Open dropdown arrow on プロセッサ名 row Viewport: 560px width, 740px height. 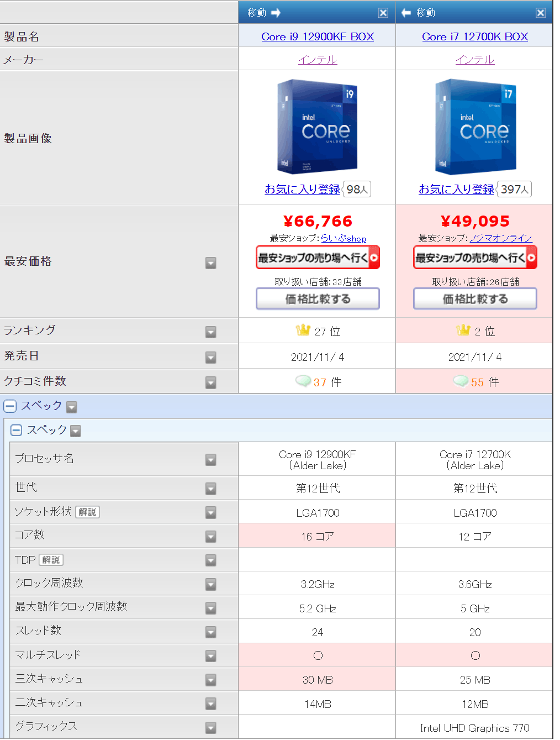(x=210, y=460)
